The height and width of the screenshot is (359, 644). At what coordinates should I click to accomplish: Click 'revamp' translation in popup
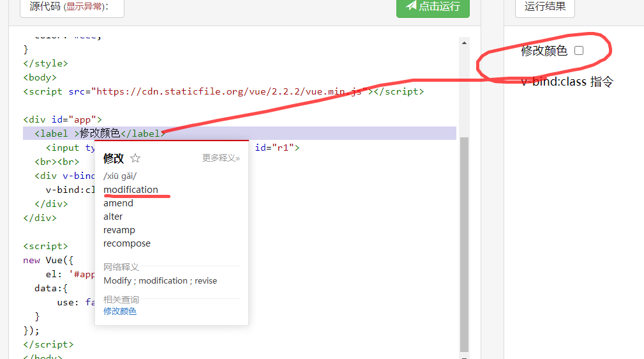[x=119, y=231]
